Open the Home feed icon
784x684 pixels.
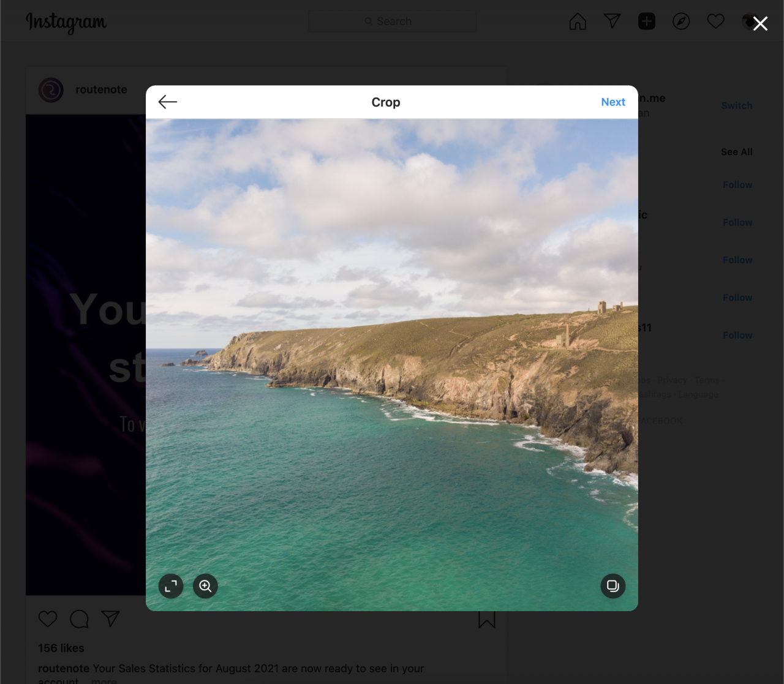point(576,20)
